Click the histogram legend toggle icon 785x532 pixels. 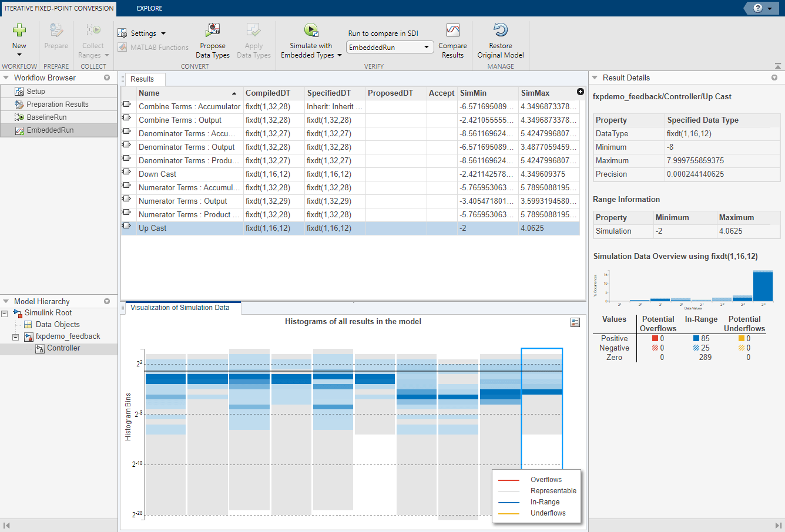pyautogui.click(x=575, y=322)
